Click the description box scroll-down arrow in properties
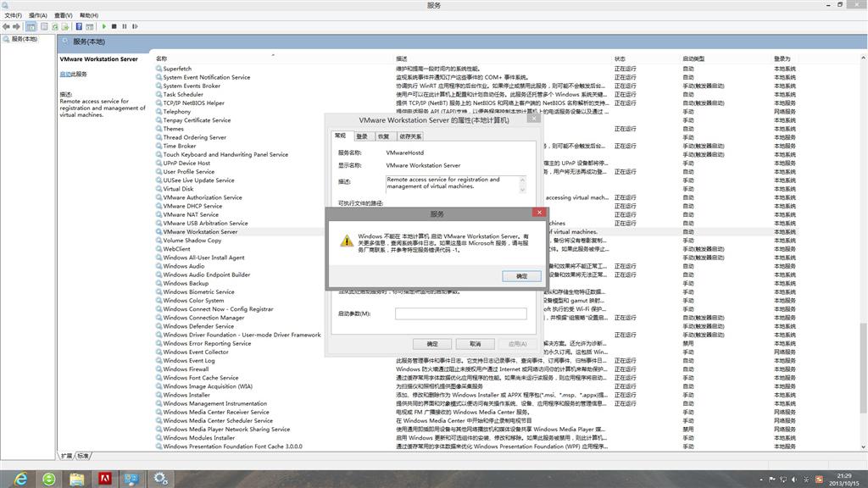The image size is (868, 488). point(522,189)
